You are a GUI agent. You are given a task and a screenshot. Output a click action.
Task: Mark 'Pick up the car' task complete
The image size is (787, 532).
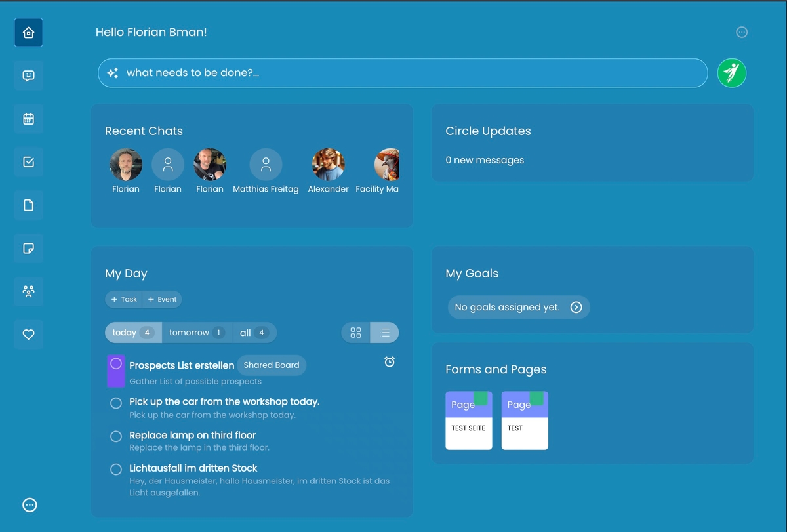[116, 403]
